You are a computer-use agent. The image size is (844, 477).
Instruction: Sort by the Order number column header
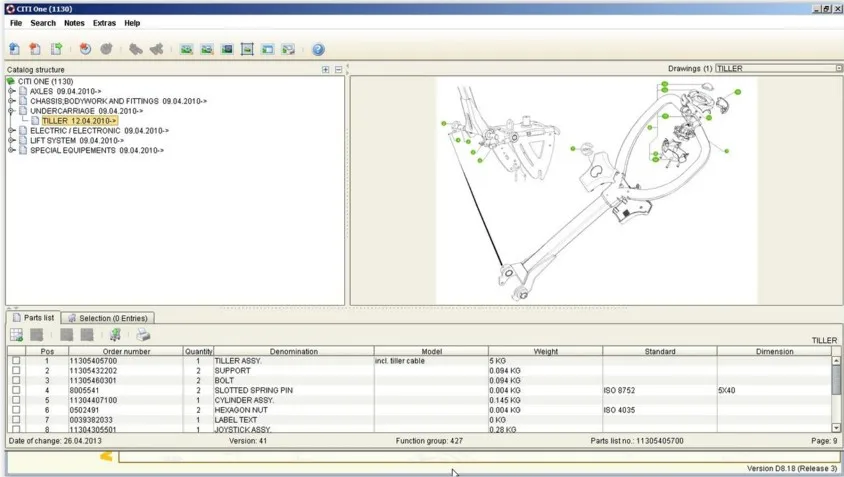[126, 351]
